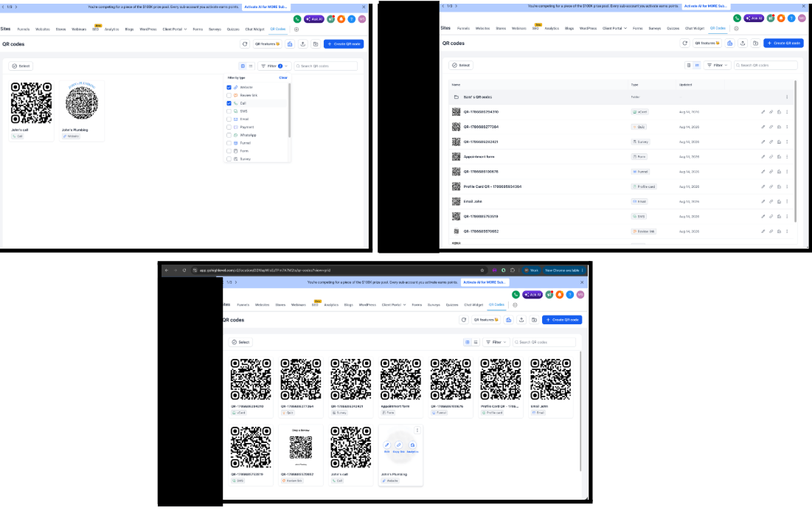This screenshot has width=812, height=513.
Task: Check Review link in the filter-by-type list
Action: coord(229,95)
